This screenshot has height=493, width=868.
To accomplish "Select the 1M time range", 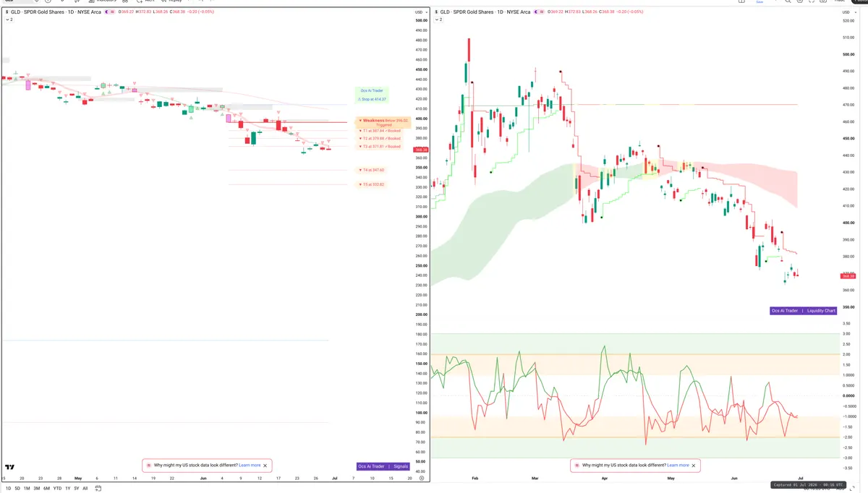I will [x=27, y=489].
